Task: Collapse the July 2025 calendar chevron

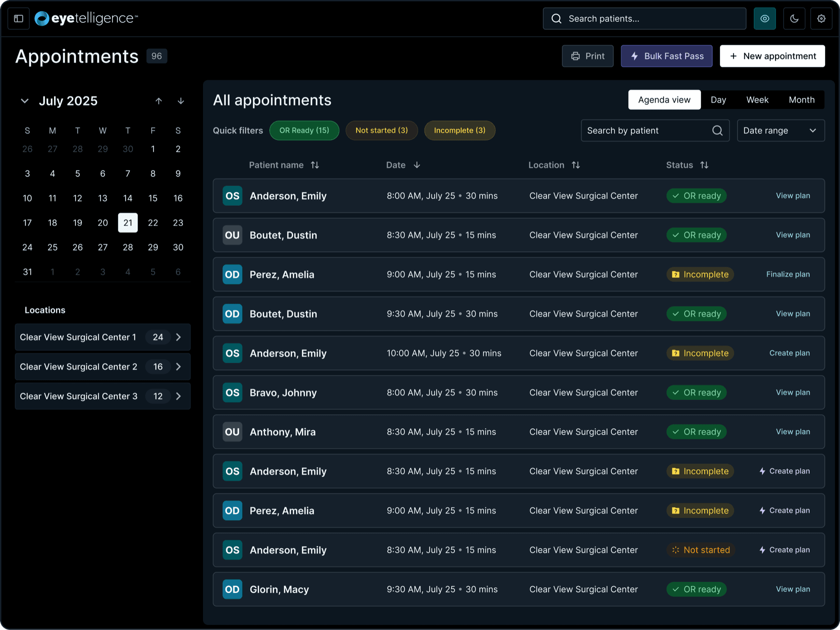Action: tap(25, 101)
